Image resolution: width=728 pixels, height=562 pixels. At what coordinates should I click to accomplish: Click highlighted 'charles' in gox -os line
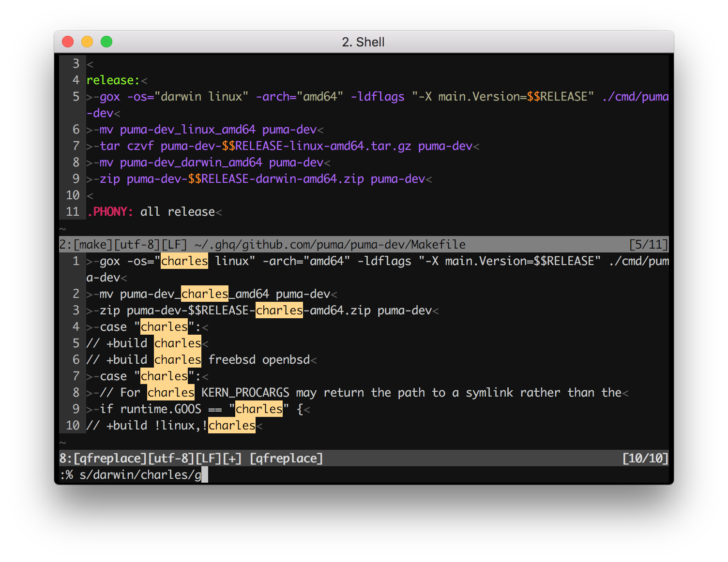coord(184,261)
